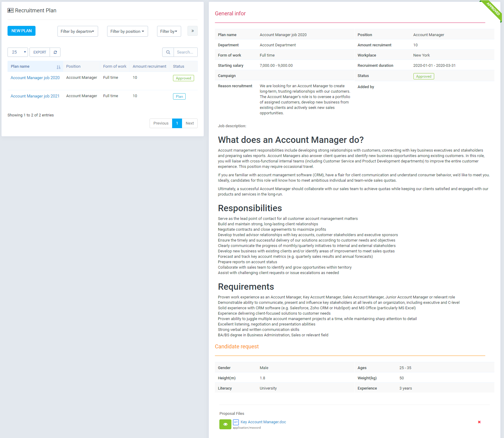Click the search magnifier icon

(168, 52)
